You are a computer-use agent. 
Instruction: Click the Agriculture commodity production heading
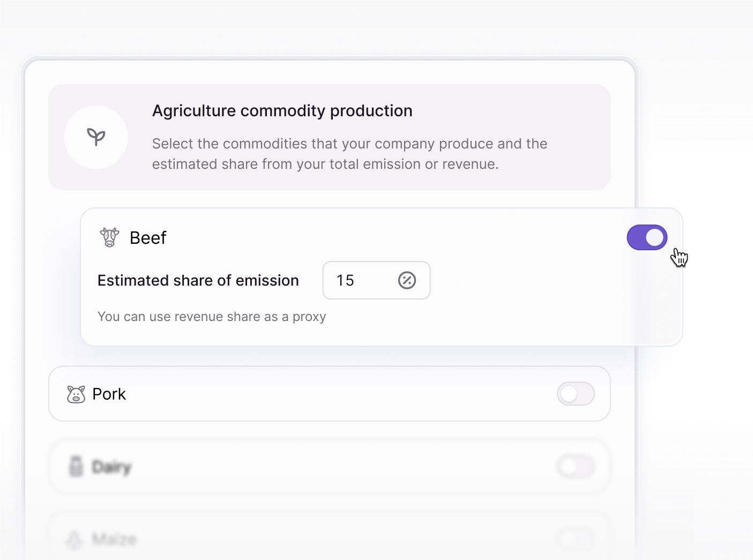point(282,110)
